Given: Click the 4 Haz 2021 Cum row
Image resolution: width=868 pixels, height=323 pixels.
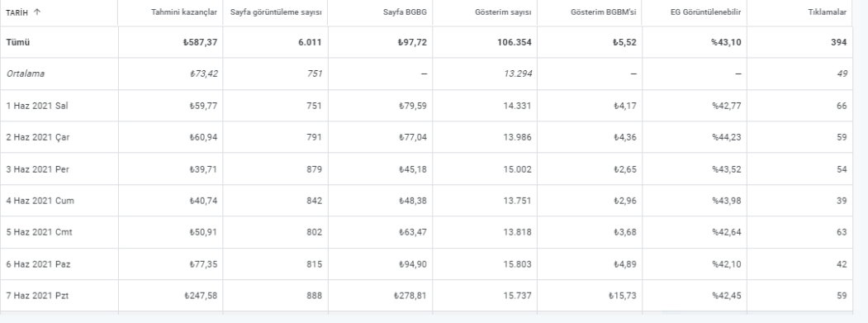Looking at the screenshot, I should point(426,201).
